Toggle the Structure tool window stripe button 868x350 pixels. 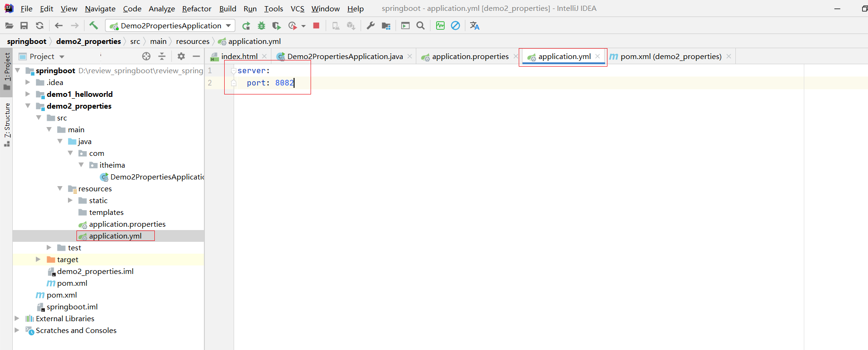[x=7, y=124]
